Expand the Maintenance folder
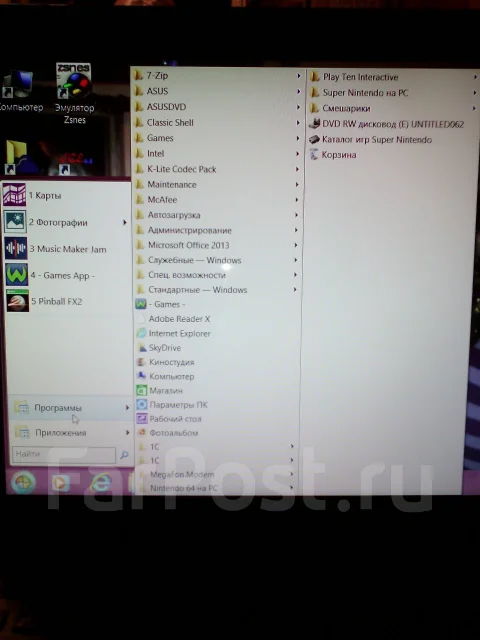 (x=218, y=184)
